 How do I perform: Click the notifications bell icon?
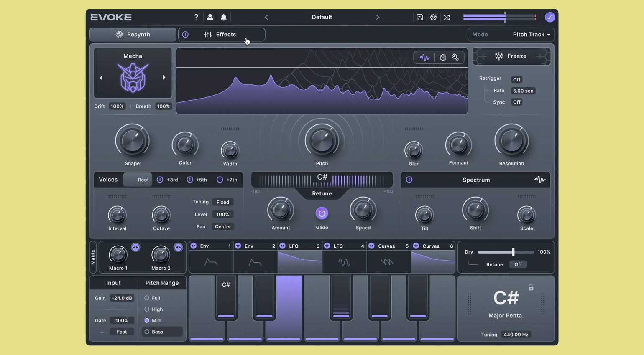224,17
